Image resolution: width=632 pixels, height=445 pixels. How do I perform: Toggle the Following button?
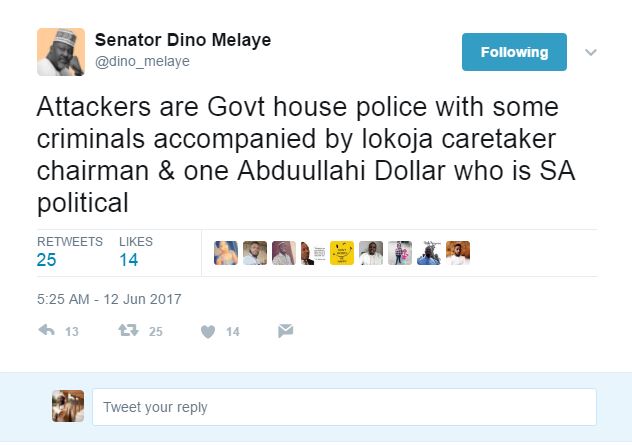[514, 52]
